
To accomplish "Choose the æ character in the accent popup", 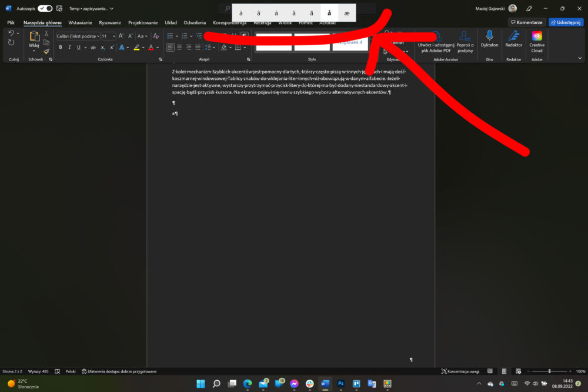I will click(347, 13).
